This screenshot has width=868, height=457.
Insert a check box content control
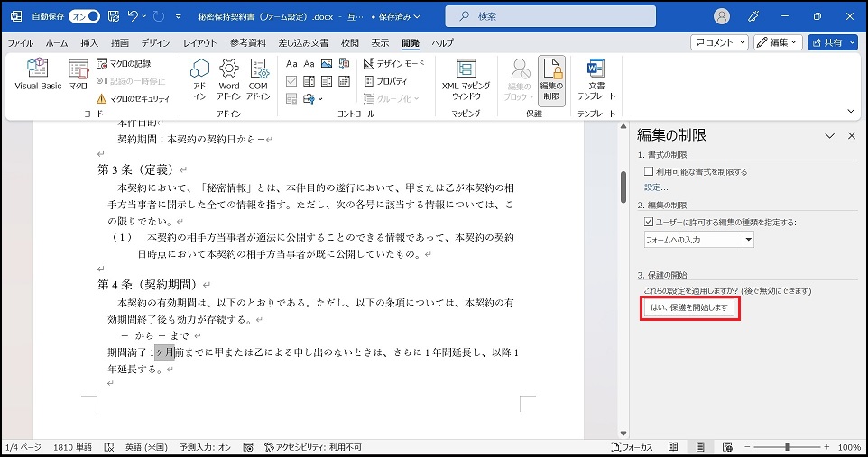point(291,81)
